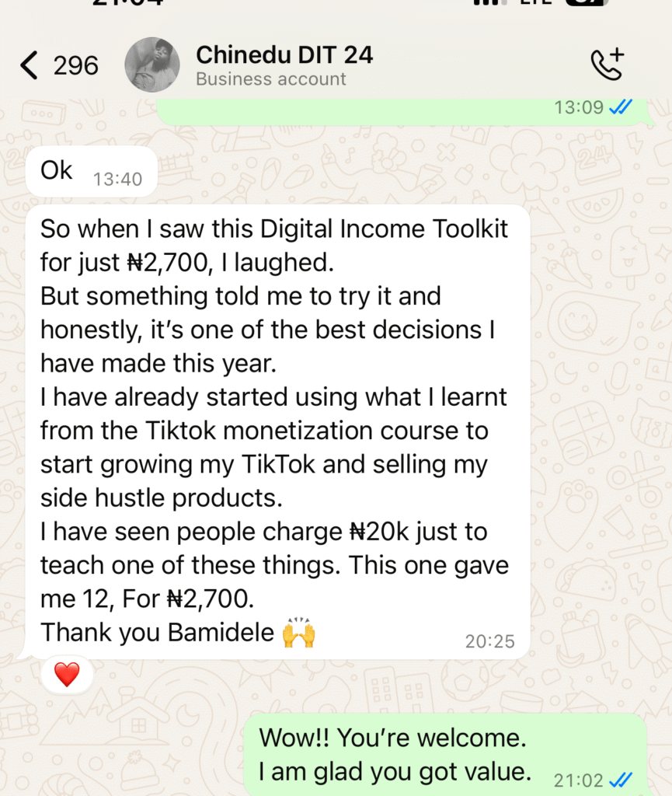The height and width of the screenshot is (796, 672).
Task: Open Chinedu DIT 24 profile picture
Action: coord(152,65)
